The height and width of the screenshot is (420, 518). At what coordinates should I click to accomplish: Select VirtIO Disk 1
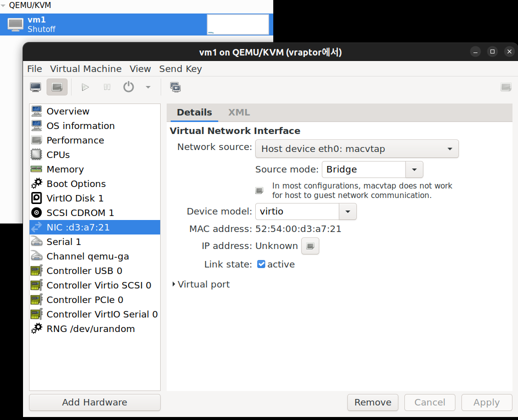point(95,198)
